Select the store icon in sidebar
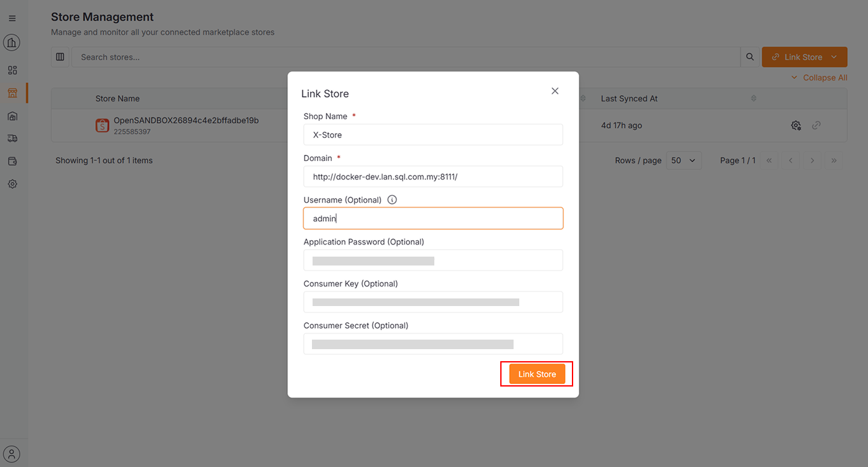This screenshot has height=467, width=868. tap(12, 93)
